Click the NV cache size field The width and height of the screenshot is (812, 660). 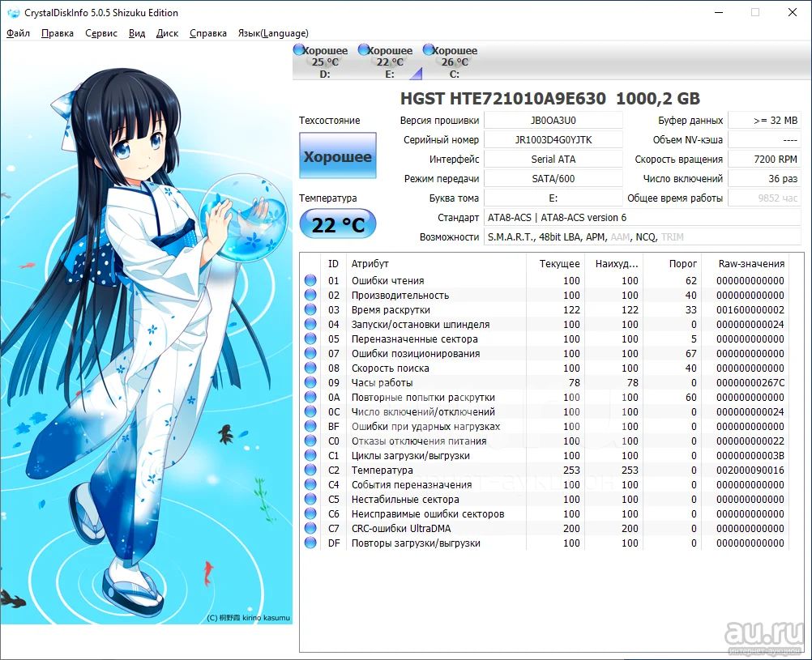pyautogui.click(x=764, y=140)
